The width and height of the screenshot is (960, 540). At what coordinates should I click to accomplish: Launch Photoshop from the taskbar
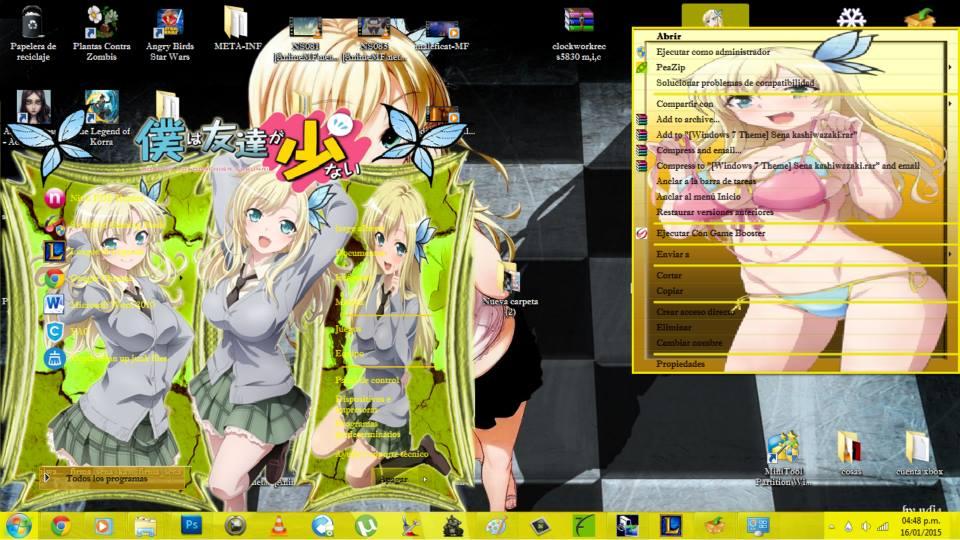point(192,525)
